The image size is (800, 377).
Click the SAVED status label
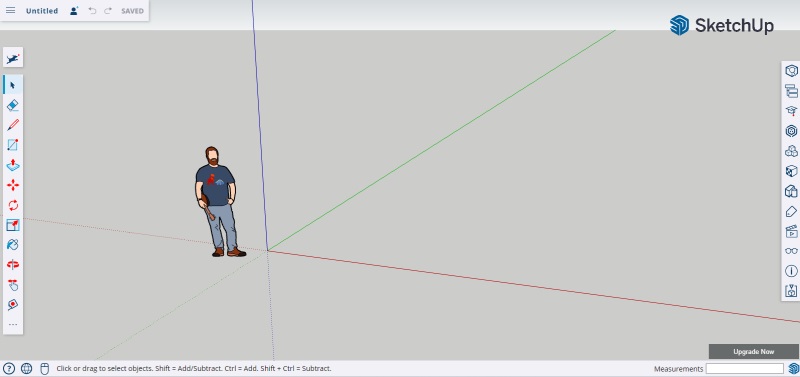tap(133, 11)
